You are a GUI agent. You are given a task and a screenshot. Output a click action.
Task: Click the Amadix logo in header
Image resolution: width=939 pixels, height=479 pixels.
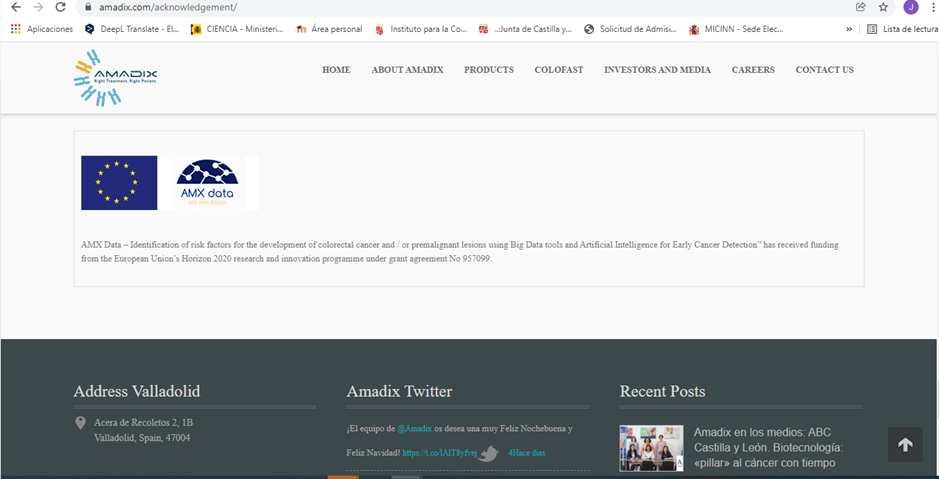115,77
